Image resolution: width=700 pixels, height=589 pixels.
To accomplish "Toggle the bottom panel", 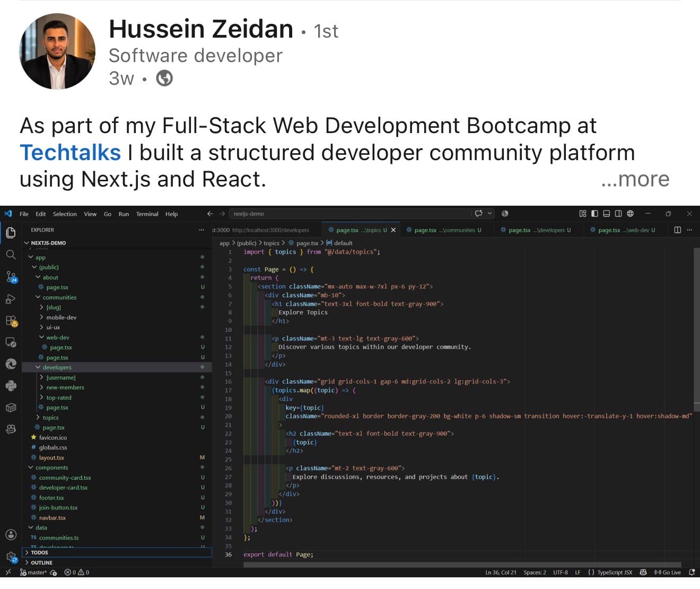I will pyautogui.click(x=606, y=214).
